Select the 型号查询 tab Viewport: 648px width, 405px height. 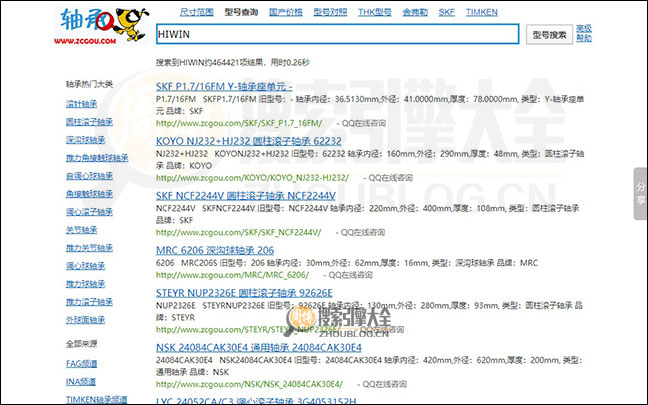(x=241, y=12)
